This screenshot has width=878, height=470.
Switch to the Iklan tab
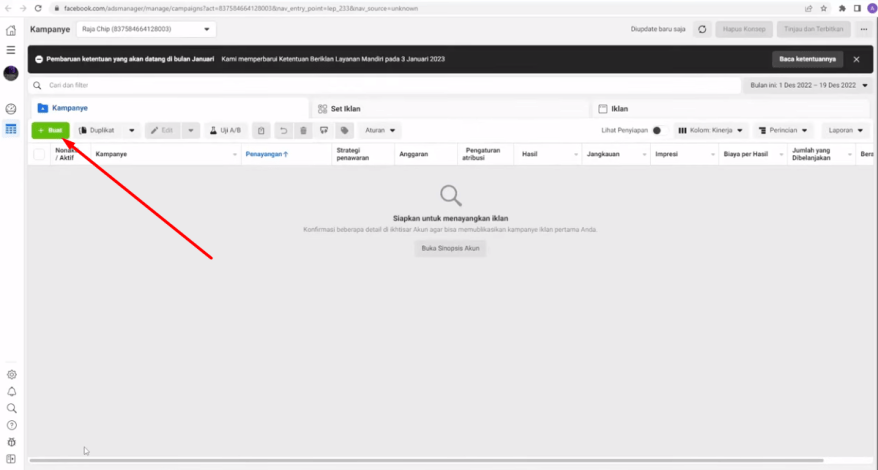pyautogui.click(x=732, y=109)
